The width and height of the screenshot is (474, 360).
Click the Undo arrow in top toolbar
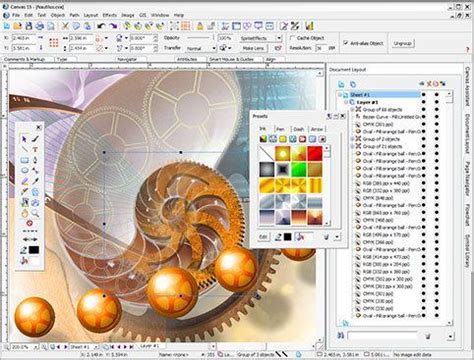tap(101, 26)
